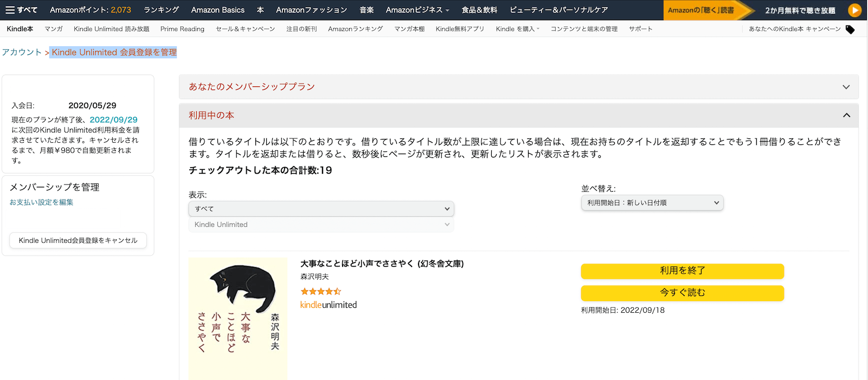868x380 pixels.
Task: Select コンテンツと端末の管理 subnav tab
Action: click(584, 29)
